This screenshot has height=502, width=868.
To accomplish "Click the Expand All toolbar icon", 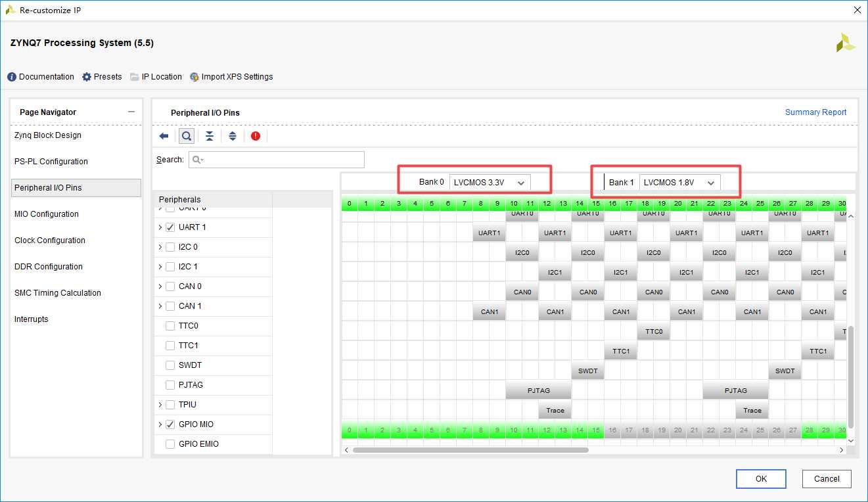I will [233, 136].
